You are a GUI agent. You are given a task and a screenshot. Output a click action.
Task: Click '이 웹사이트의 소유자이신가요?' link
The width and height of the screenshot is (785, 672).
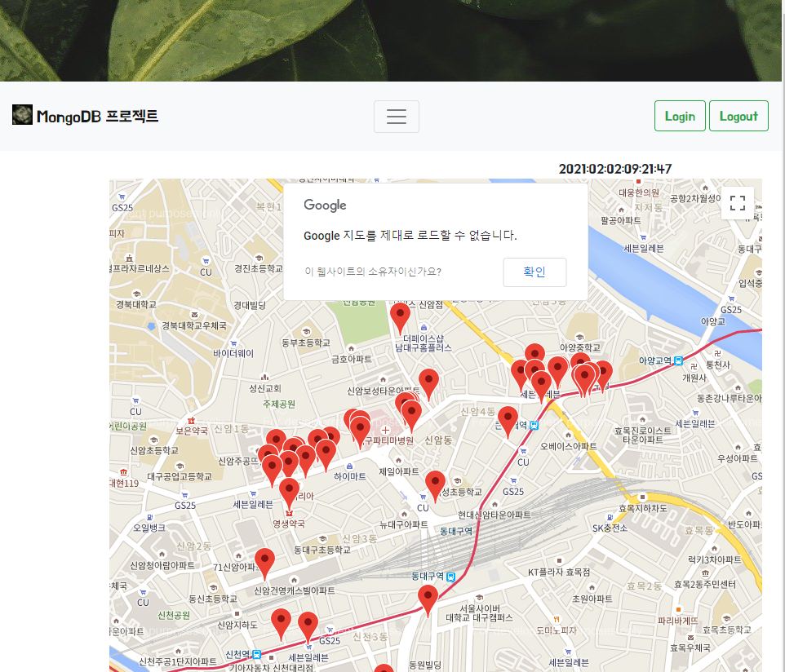(x=373, y=272)
